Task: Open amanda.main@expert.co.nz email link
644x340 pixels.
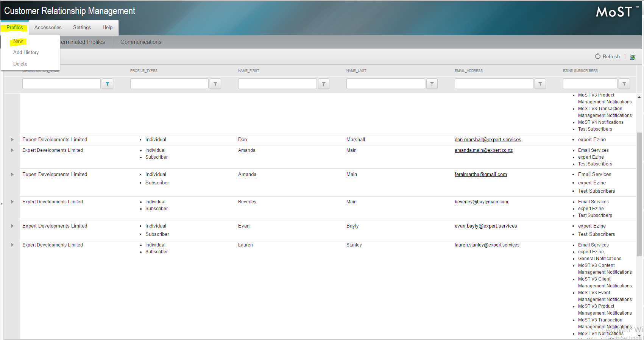Action: pyautogui.click(x=483, y=150)
